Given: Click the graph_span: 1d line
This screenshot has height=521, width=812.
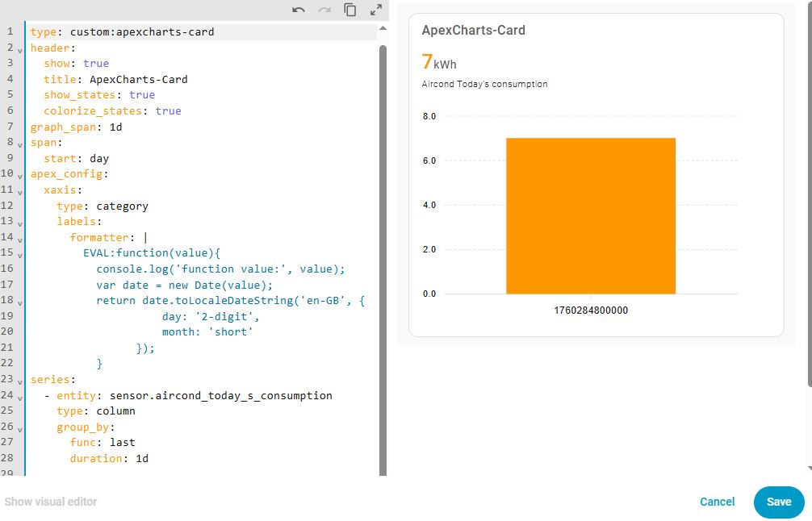Looking at the screenshot, I should 76,127.
